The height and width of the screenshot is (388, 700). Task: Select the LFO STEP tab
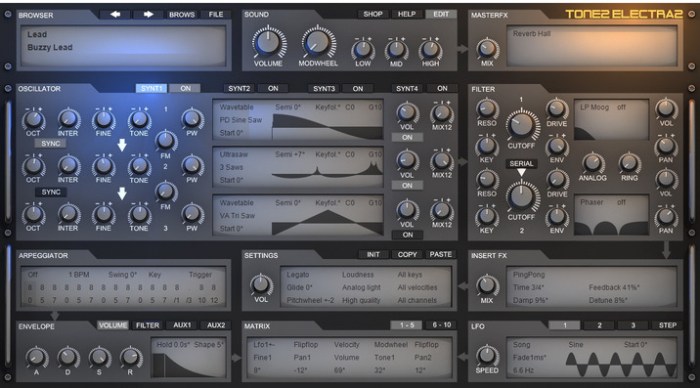667,325
